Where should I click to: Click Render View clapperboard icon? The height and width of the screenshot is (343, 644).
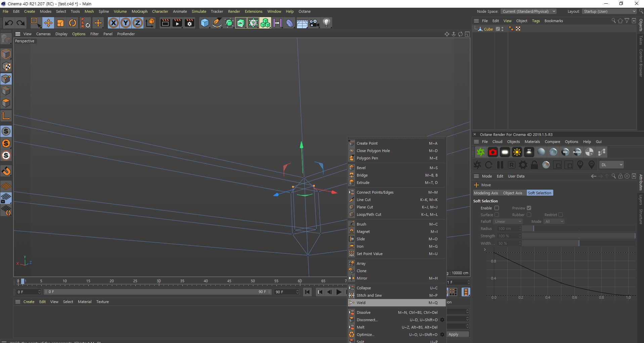click(x=165, y=23)
